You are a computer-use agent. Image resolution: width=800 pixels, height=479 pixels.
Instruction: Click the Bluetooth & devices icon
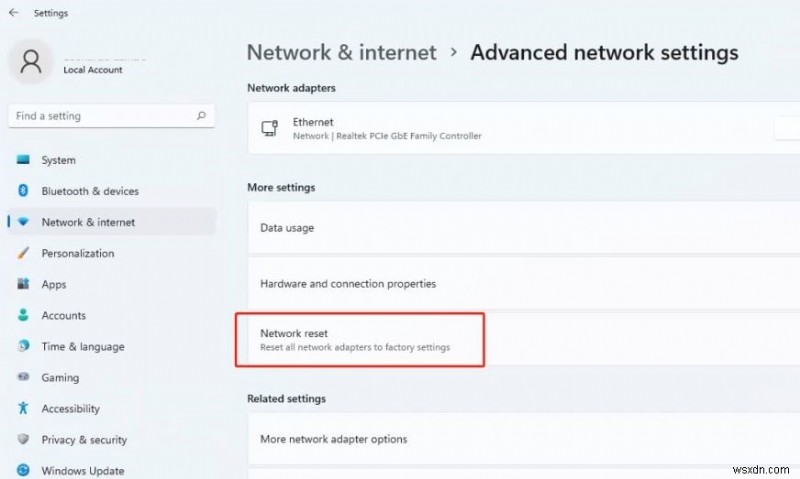tap(23, 191)
